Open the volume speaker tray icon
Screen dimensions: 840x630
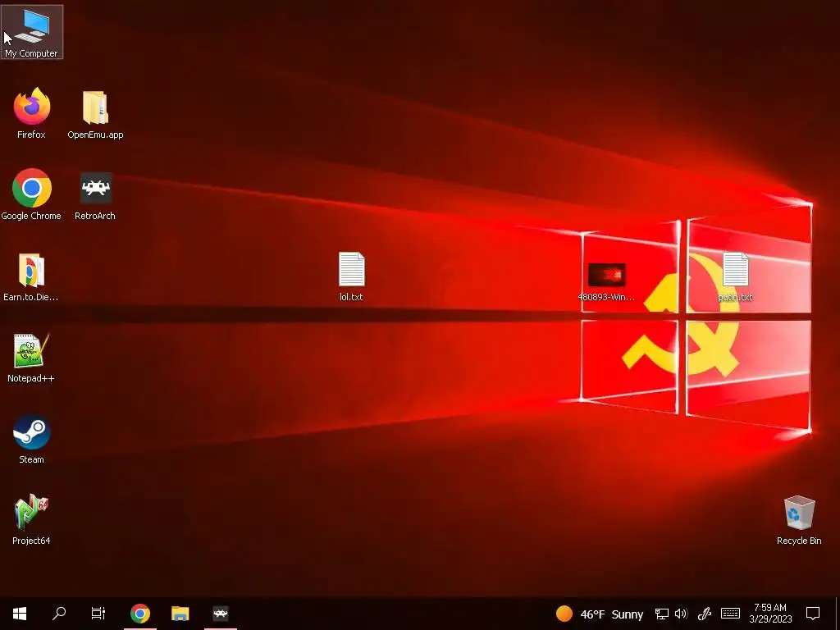click(x=681, y=614)
